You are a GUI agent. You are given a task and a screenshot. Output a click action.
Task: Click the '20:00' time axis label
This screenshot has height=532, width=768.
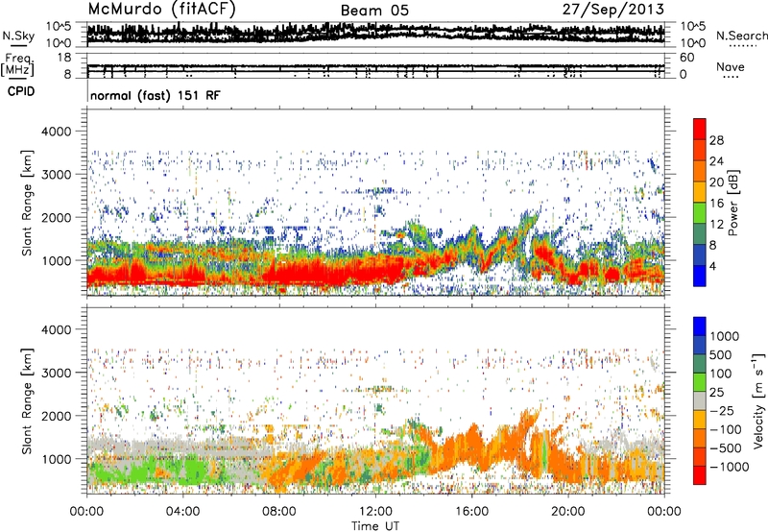point(568,512)
